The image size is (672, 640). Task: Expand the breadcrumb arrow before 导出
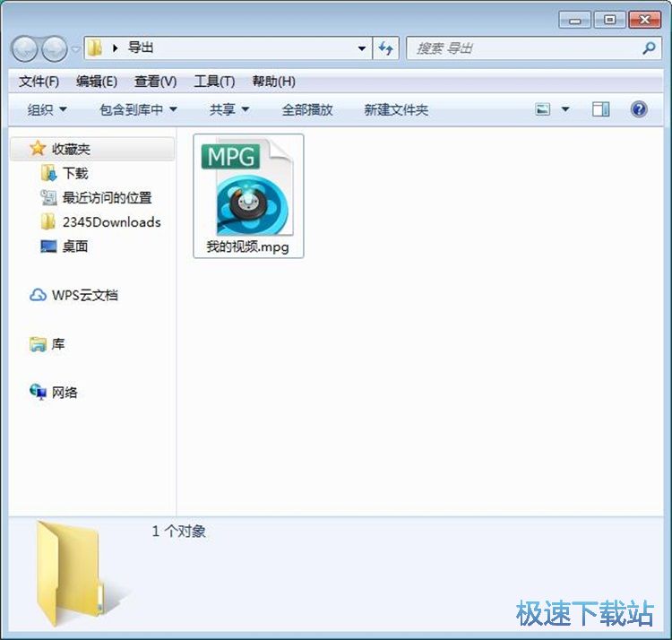[x=115, y=48]
